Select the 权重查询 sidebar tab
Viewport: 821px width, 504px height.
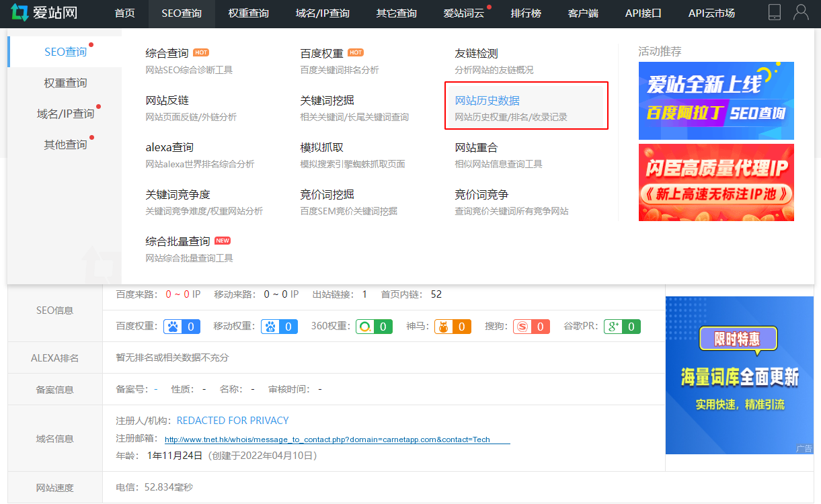click(65, 83)
